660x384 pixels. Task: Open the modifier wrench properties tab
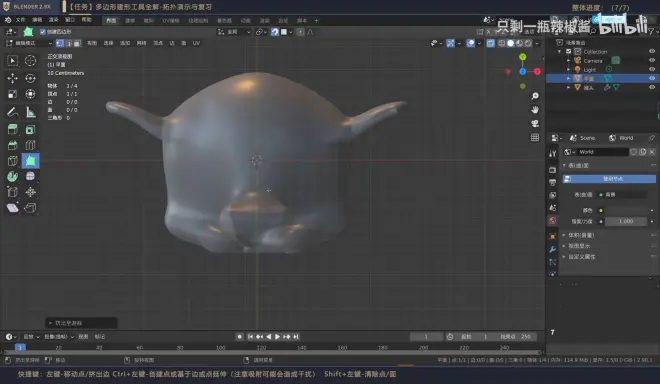point(553,250)
